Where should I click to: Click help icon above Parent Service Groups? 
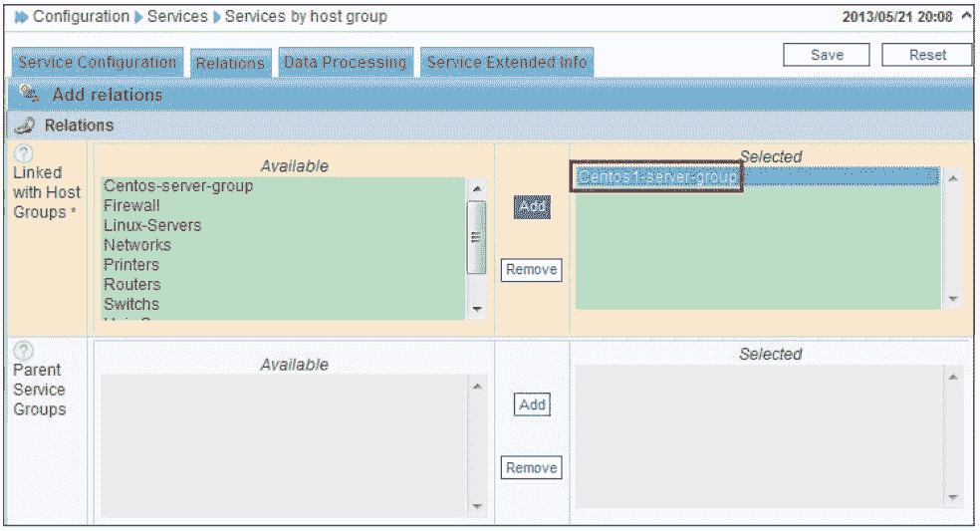coord(24,351)
